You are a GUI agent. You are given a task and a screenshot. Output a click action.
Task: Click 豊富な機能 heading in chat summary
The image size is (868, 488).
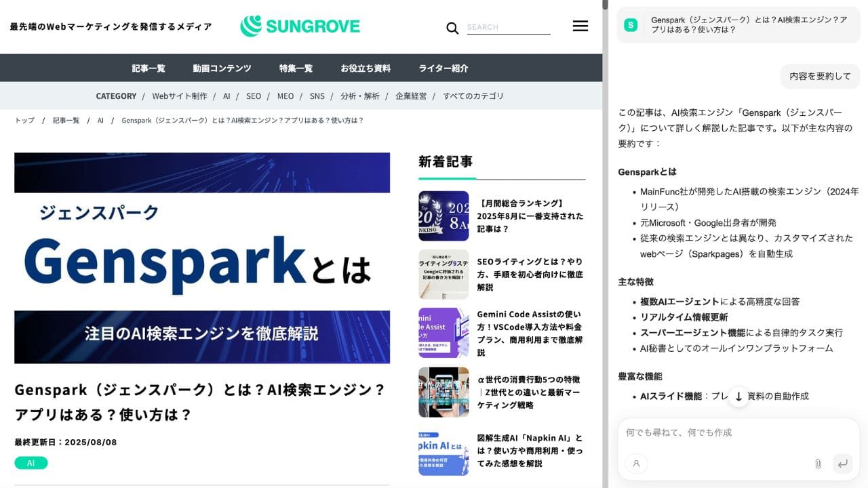click(640, 376)
